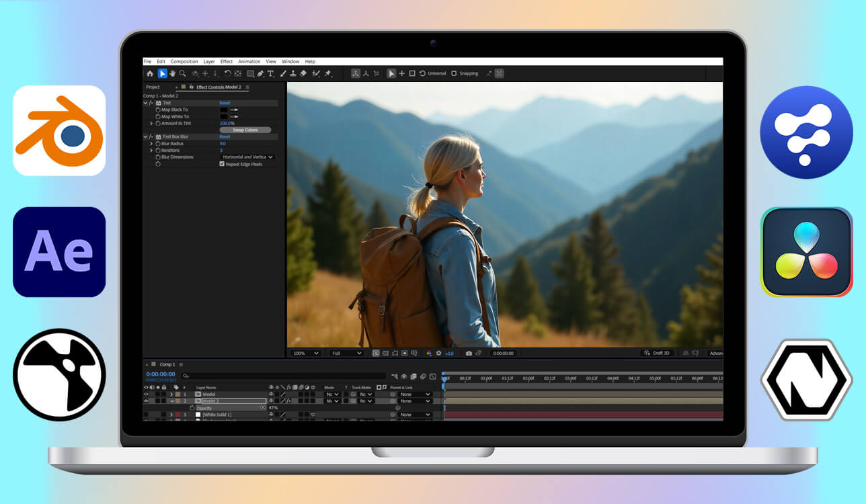Click the blue timeline timecode 0:00:00:00
Viewport: 866px width, 504px height.
[x=161, y=374]
